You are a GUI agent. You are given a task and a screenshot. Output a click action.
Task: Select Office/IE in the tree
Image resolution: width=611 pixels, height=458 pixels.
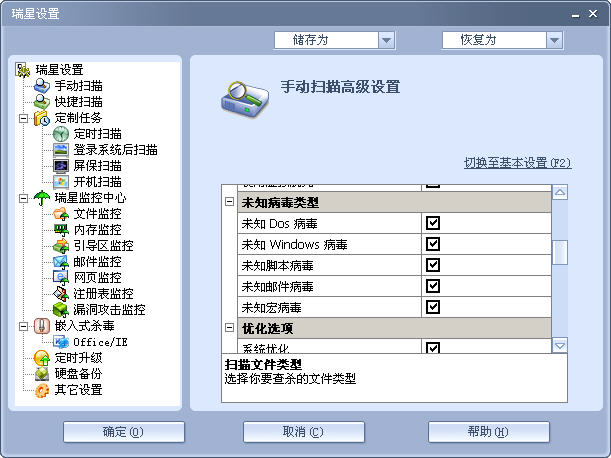pyautogui.click(x=100, y=342)
